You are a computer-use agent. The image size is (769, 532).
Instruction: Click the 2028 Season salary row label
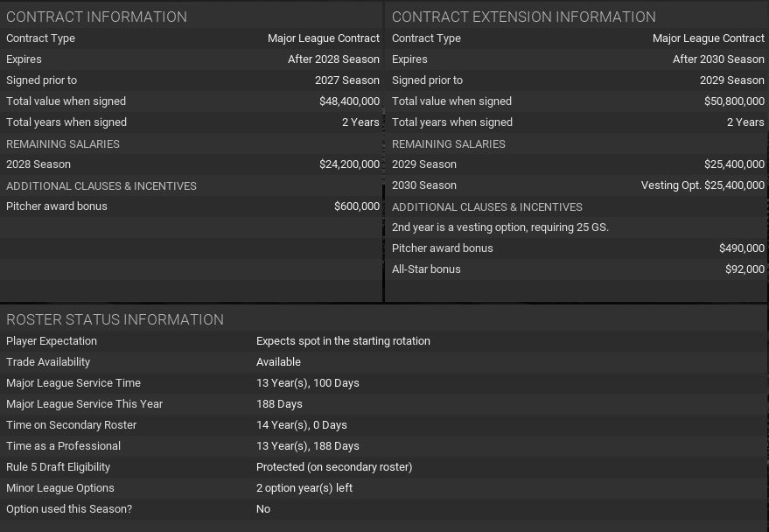tap(38, 164)
